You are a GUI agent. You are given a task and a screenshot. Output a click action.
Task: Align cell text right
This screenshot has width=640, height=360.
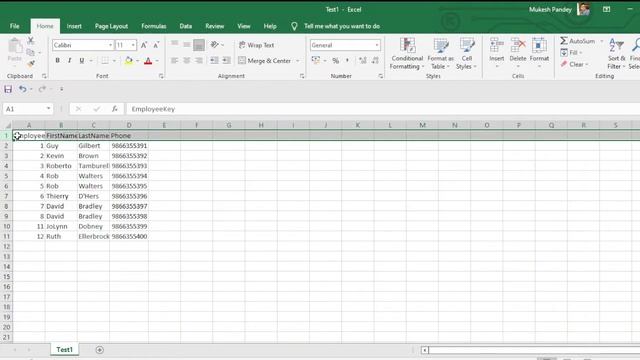199,61
